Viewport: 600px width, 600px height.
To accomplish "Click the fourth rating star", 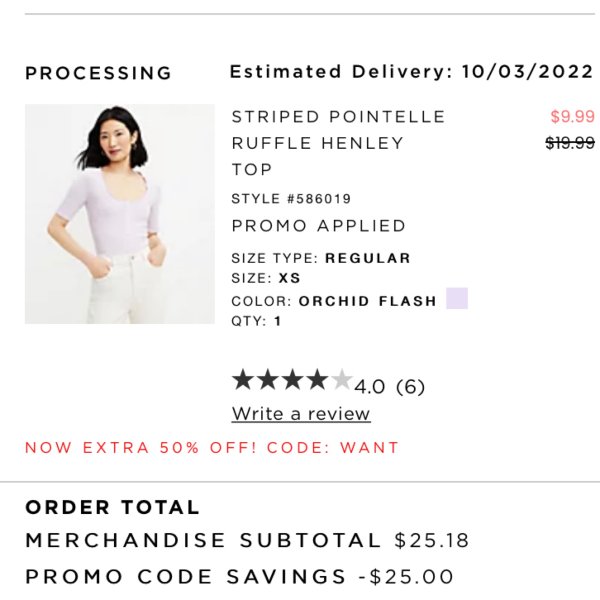I will 317,380.
